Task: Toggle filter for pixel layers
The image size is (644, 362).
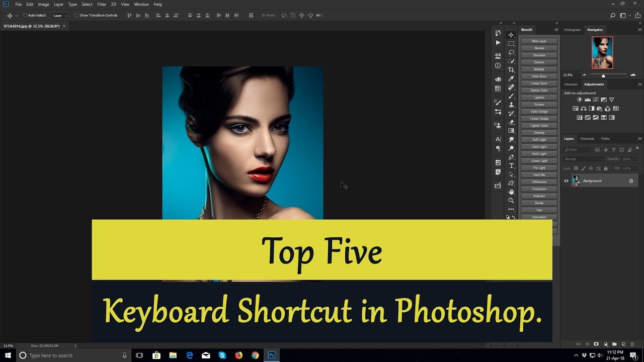Action: [597, 150]
